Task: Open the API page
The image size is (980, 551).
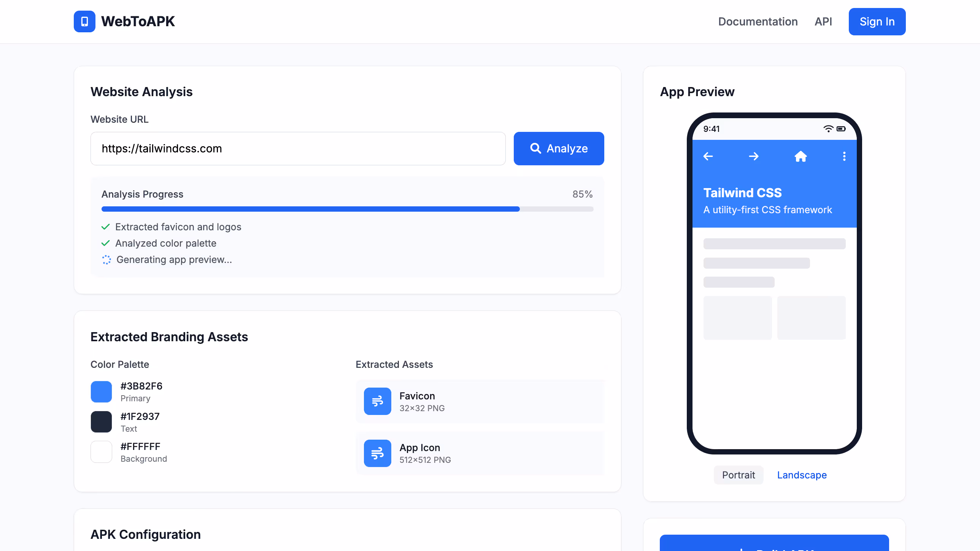Action: coord(823,21)
